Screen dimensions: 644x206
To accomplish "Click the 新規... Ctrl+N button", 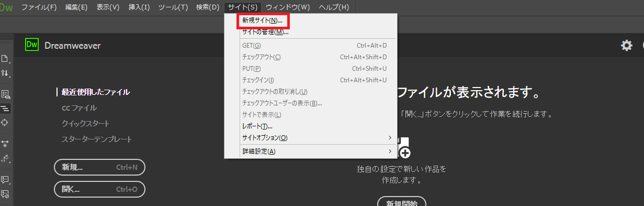I will [99, 167].
